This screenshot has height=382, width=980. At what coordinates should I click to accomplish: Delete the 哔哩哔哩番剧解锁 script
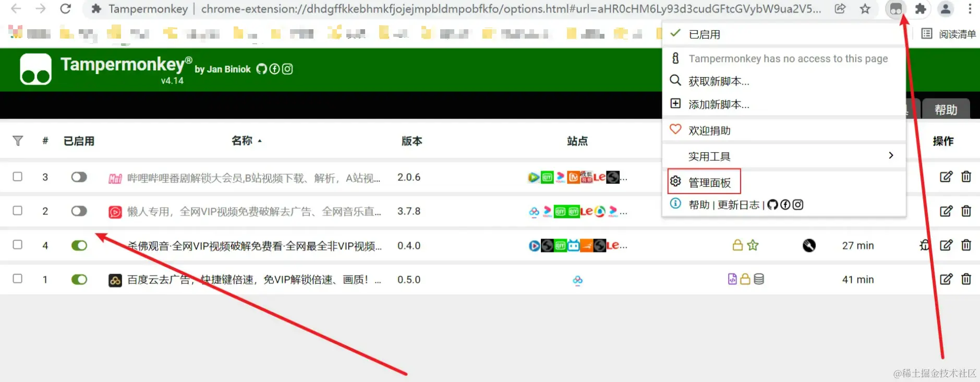pos(966,177)
